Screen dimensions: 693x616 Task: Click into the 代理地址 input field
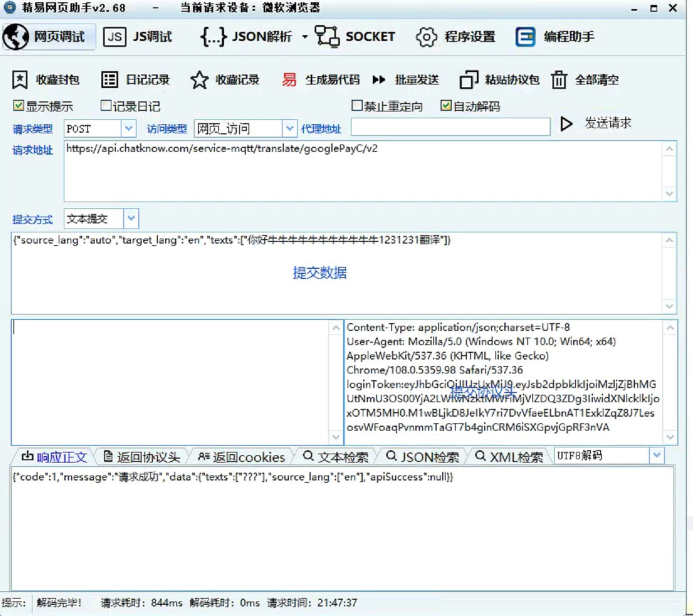point(450,127)
